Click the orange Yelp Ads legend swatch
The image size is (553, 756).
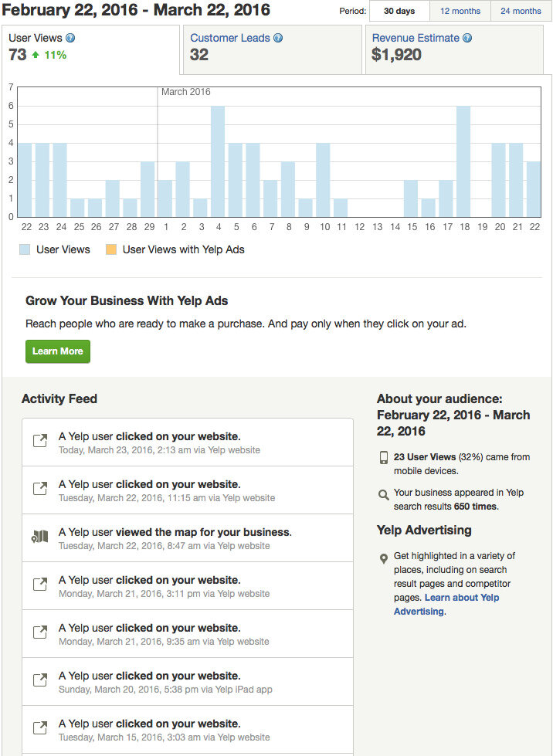(x=111, y=249)
